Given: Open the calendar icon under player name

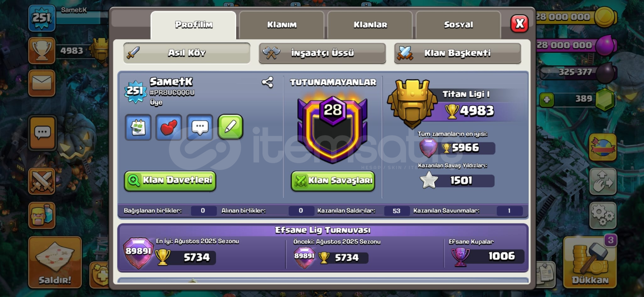Looking at the screenshot, I should pos(138,127).
